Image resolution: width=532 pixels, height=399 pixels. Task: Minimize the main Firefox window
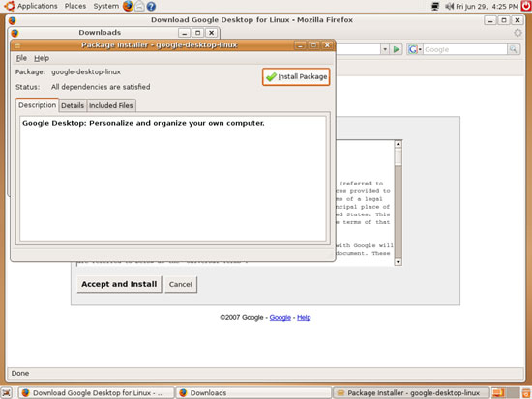(x=490, y=20)
